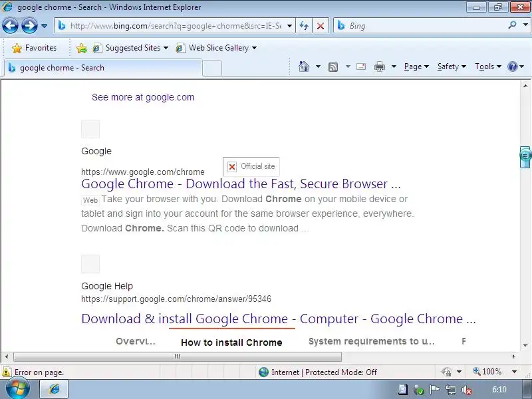Select the 'google chorme - Search' tab
The height and width of the screenshot is (399, 532).
103,68
